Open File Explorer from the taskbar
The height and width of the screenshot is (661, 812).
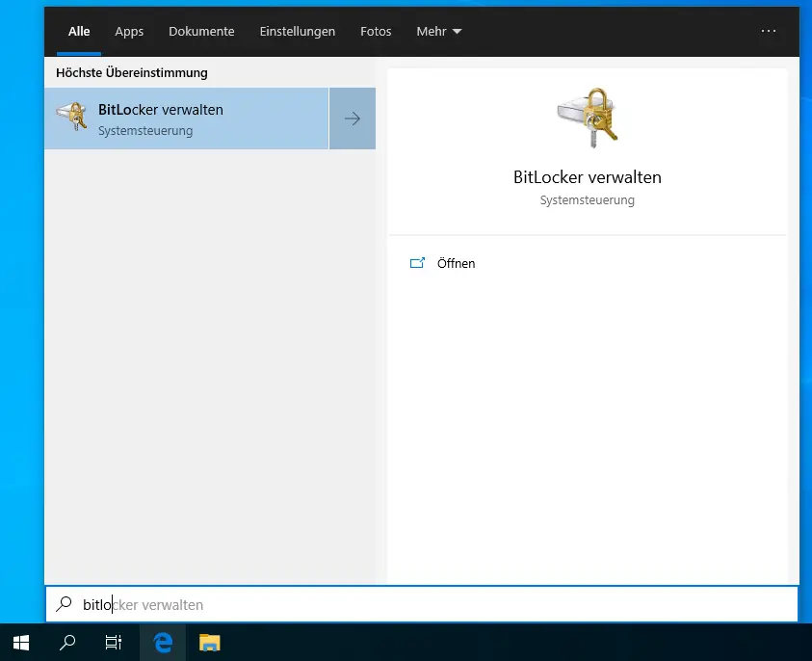[x=210, y=642]
